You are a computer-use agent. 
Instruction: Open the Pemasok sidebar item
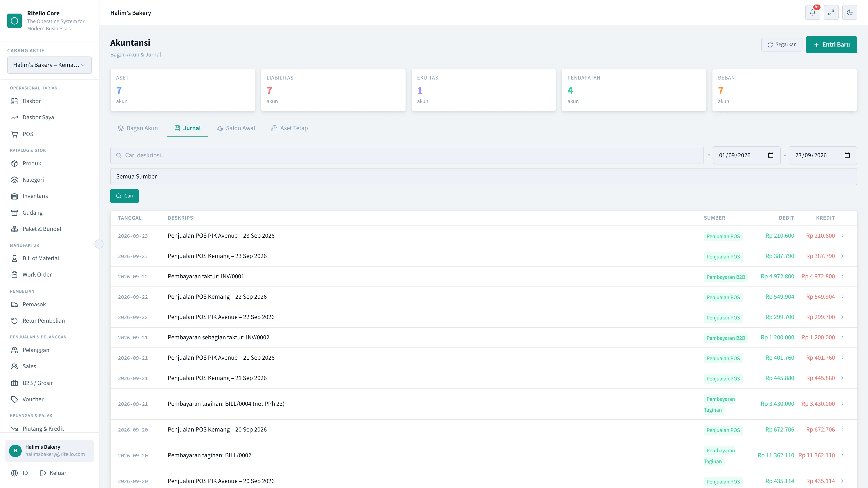point(50,305)
